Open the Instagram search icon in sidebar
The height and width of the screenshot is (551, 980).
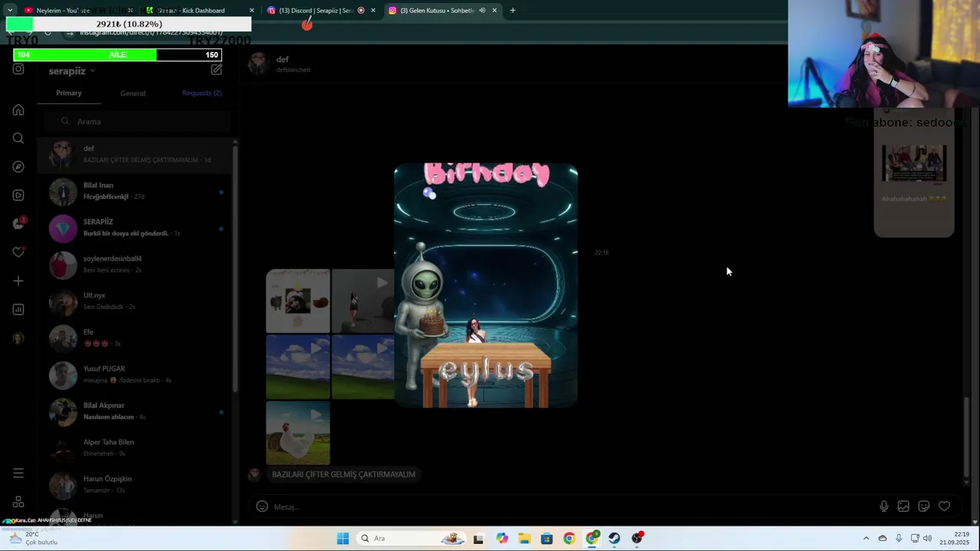[x=18, y=139]
